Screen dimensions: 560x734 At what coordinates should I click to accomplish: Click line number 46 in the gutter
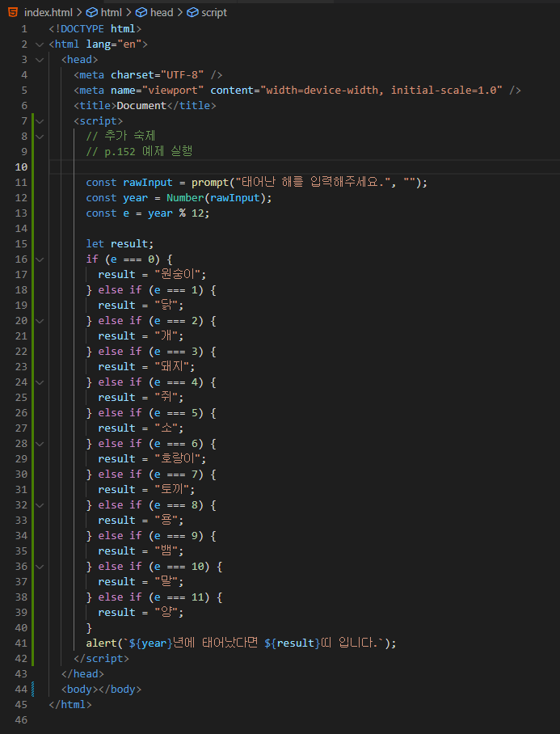22,719
